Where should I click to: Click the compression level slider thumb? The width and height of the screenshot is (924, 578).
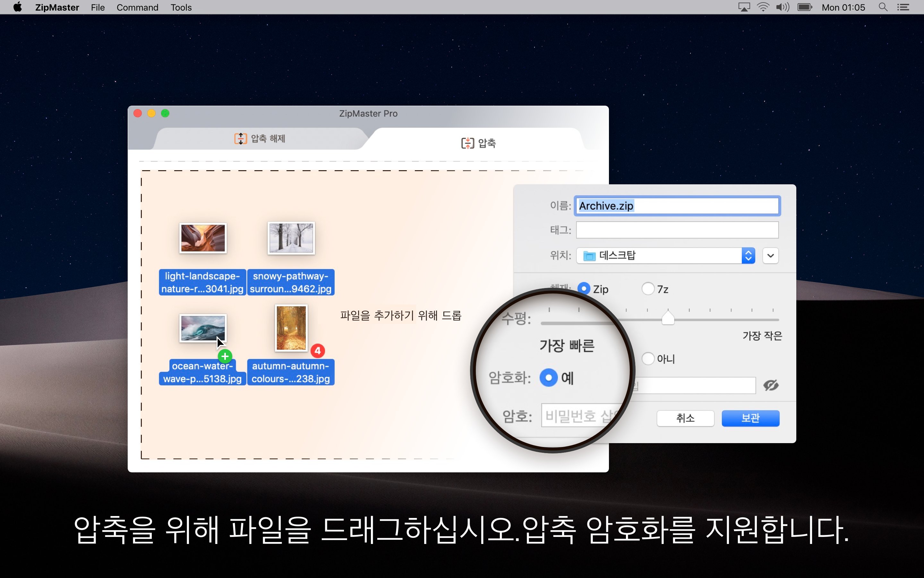[668, 317]
